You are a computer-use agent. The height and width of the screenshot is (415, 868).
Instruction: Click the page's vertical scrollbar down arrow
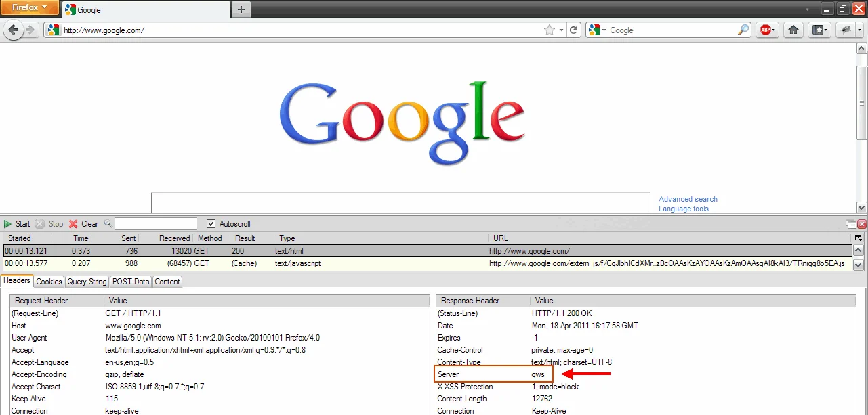[x=862, y=208]
